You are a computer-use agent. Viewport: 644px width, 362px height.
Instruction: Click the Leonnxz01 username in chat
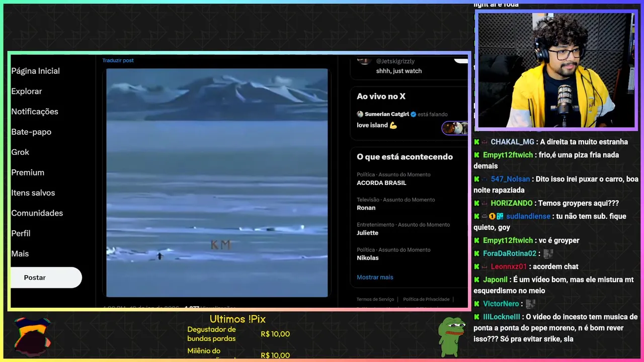click(x=509, y=266)
